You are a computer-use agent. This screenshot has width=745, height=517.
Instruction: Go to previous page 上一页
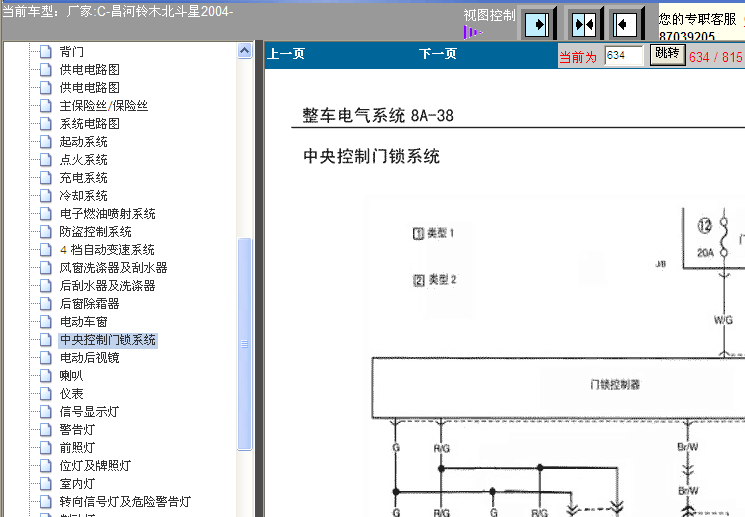(x=286, y=54)
